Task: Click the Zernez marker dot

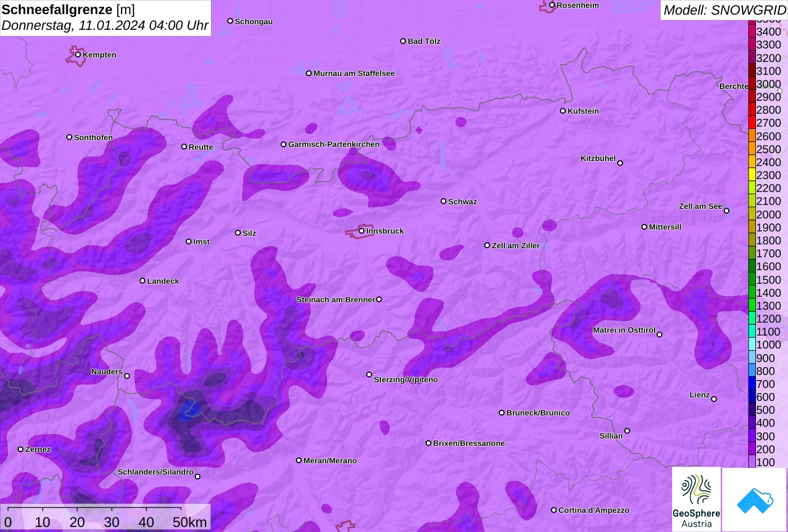Action: 21,449
